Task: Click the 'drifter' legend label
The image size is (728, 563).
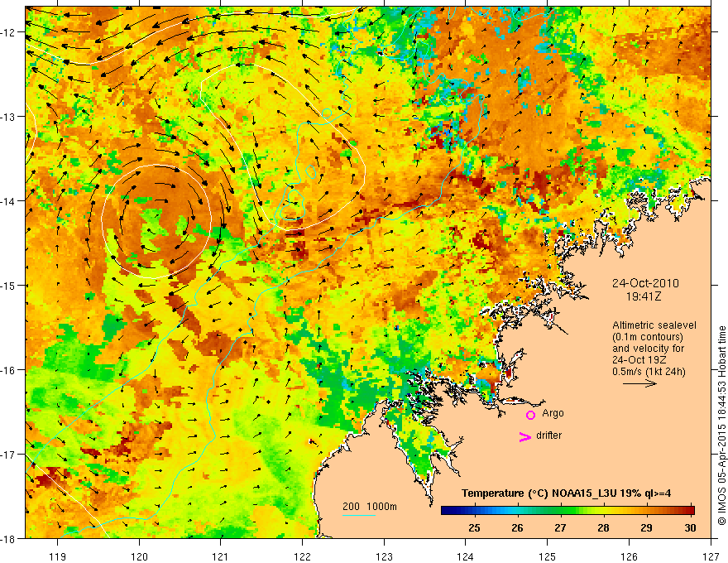Action: click(x=548, y=435)
